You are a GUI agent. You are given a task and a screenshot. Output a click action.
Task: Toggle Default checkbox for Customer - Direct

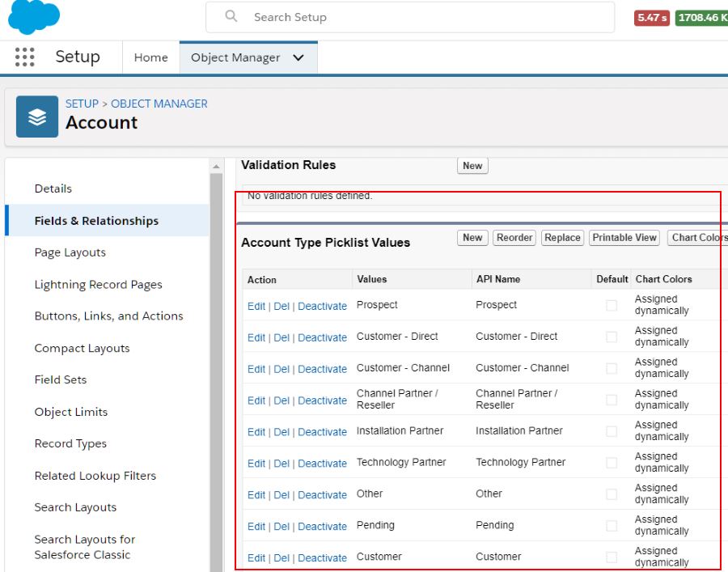pos(612,337)
